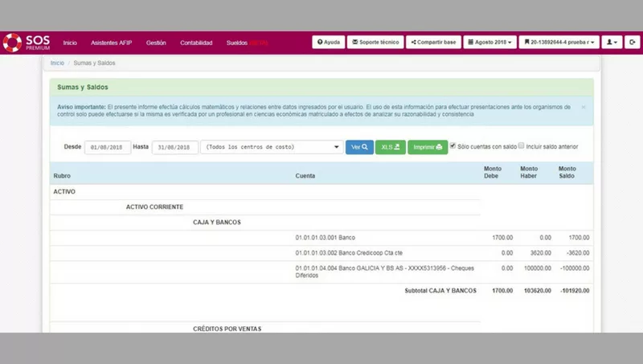Click the SOS Premium lifebuoy logo
643x364 pixels.
pyautogui.click(x=12, y=43)
